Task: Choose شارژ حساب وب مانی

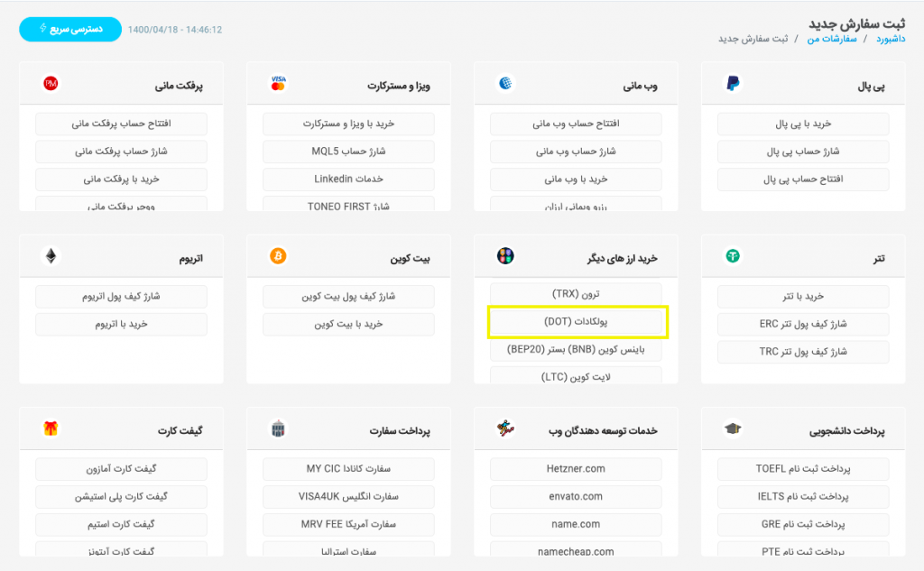Action: [x=576, y=152]
